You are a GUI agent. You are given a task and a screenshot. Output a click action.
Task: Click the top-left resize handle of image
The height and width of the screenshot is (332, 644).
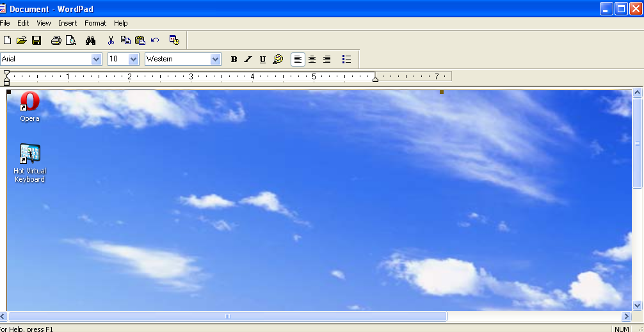(8, 92)
